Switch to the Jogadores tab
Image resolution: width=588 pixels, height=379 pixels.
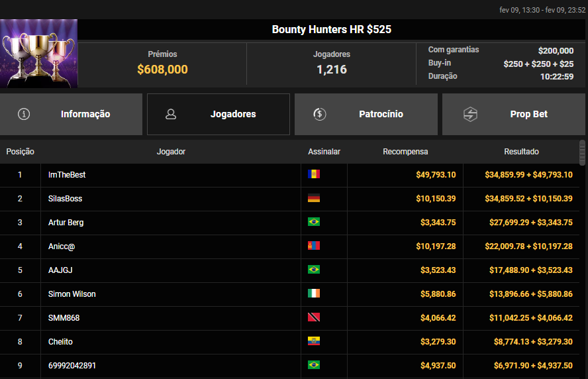tap(219, 114)
